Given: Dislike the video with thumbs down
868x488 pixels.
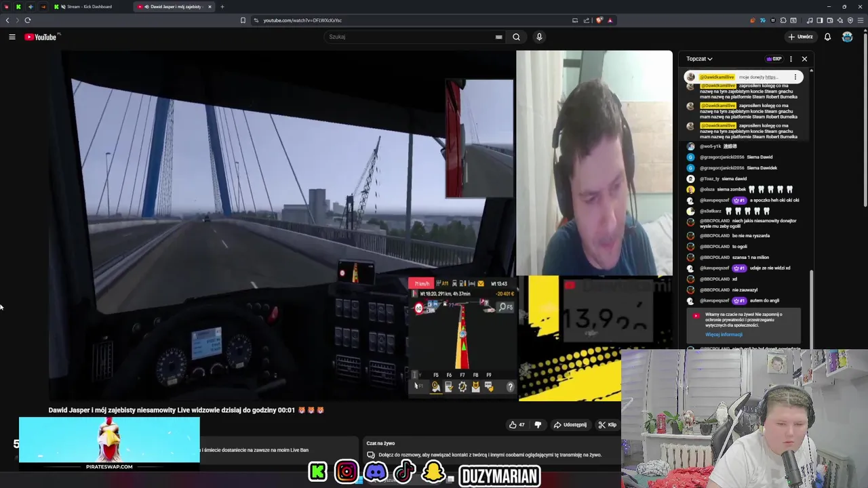Looking at the screenshot, I should coord(538,425).
